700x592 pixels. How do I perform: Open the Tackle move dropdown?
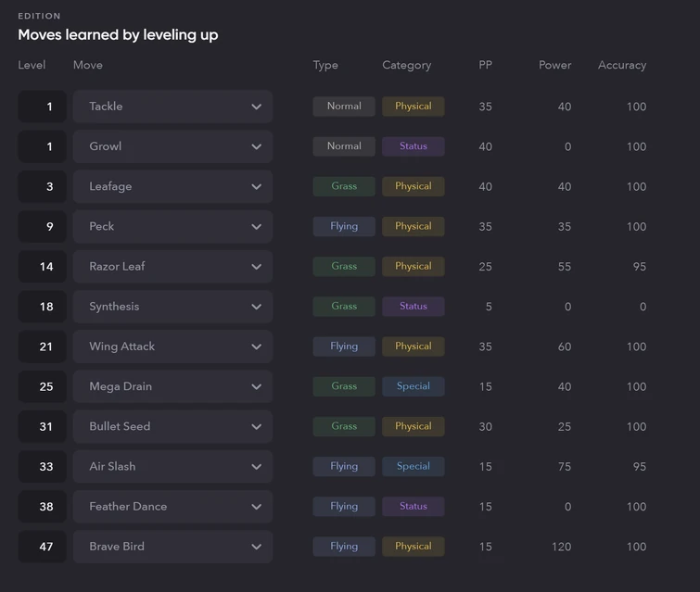(172, 107)
